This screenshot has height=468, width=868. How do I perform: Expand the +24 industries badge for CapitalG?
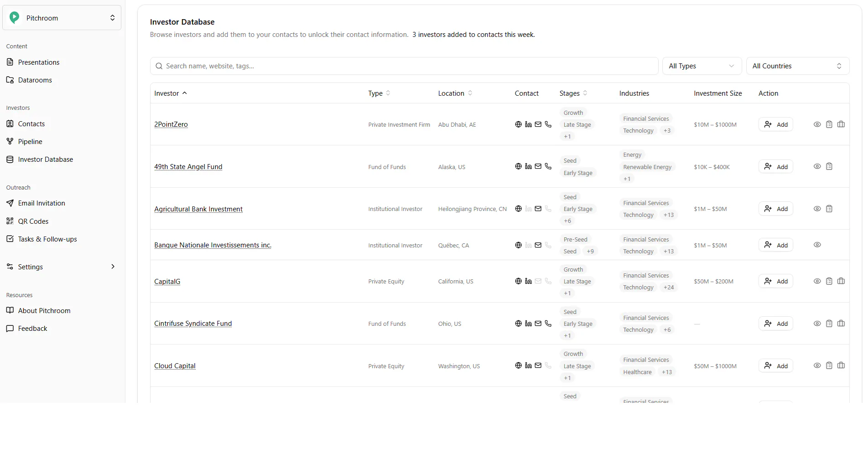[x=669, y=287]
